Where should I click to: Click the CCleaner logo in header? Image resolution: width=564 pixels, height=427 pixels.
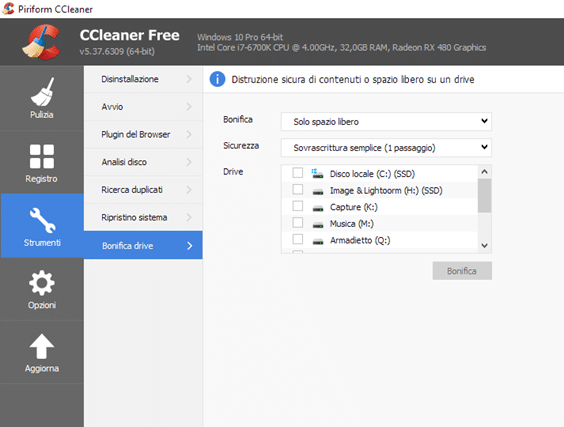pyautogui.click(x=41, y=42)
